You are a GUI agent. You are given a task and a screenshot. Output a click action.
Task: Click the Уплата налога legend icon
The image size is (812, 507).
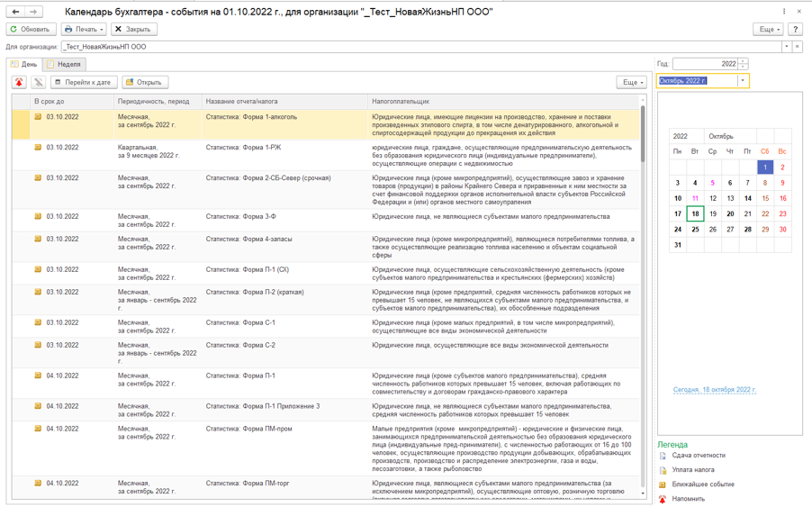(663, 471)
